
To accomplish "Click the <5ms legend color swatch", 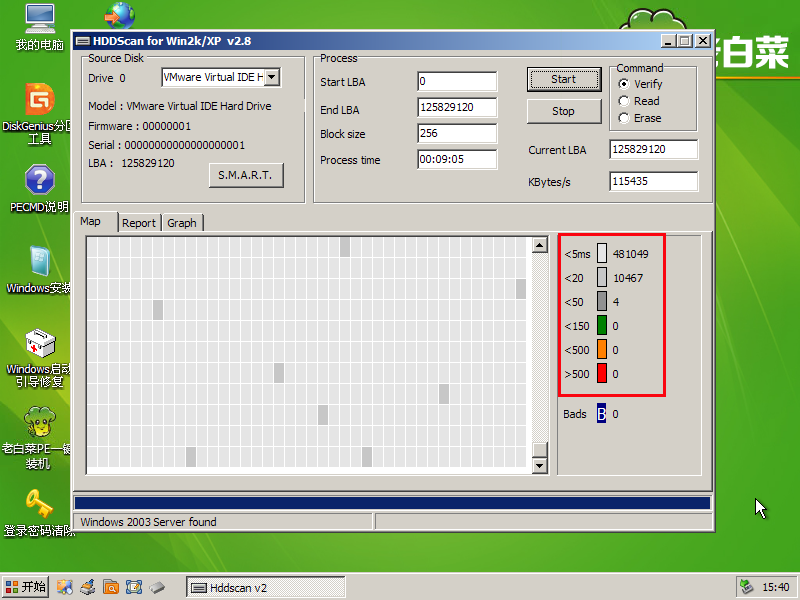I will point(602,254).
